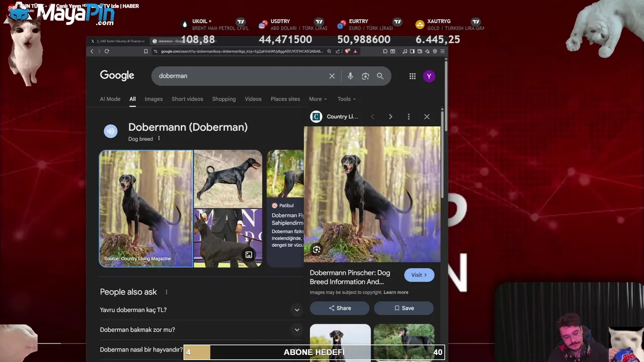Zoom page using address bar magnifier

[x=329, y=51]
